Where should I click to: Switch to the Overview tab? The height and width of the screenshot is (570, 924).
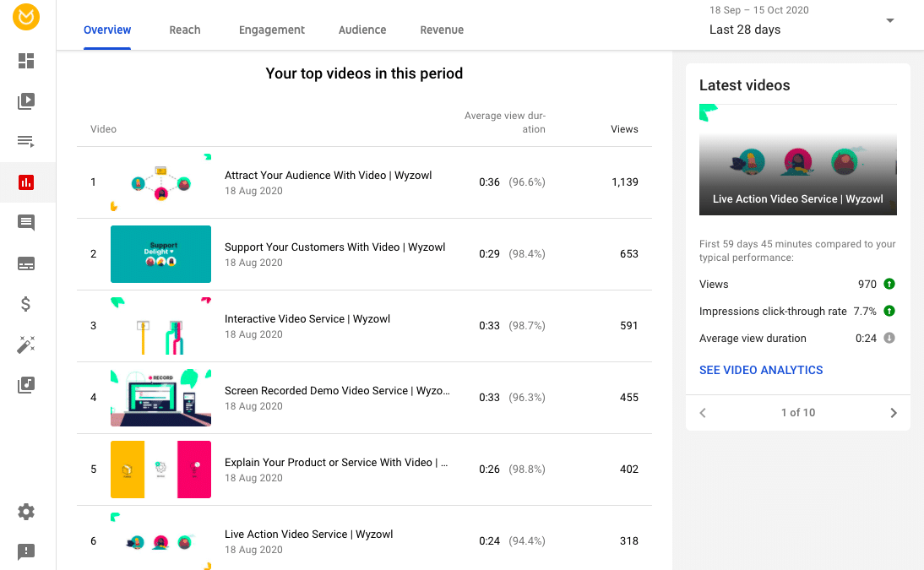click(107, 30)
